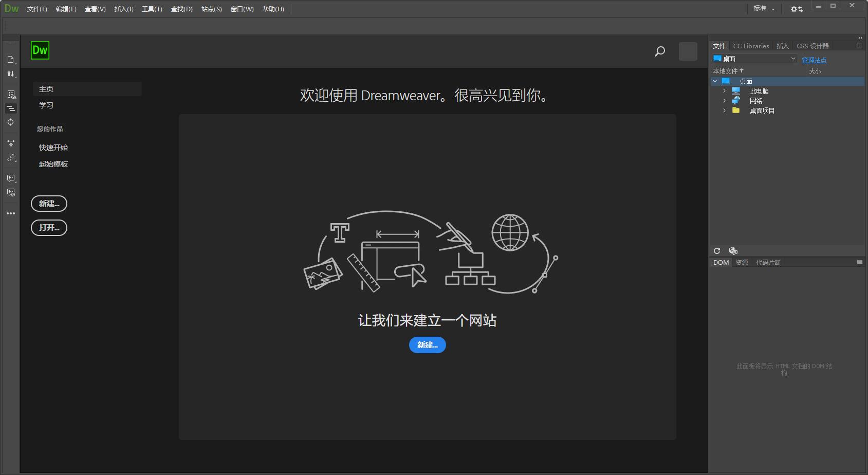This screenshot has width=868, height=475.
Task: Select 起始模板 in the sidebar
Action: pyautogui.click(x=53, y=164)
